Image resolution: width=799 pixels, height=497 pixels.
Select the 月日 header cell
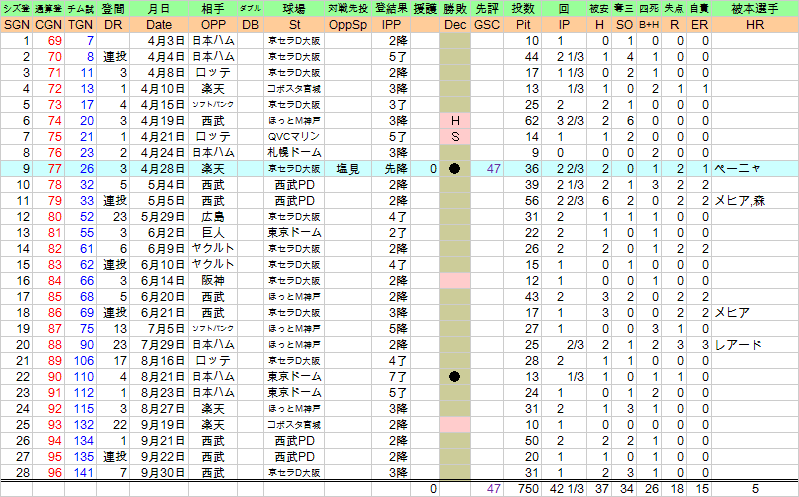pyautogui.click(x=159, y=9)
